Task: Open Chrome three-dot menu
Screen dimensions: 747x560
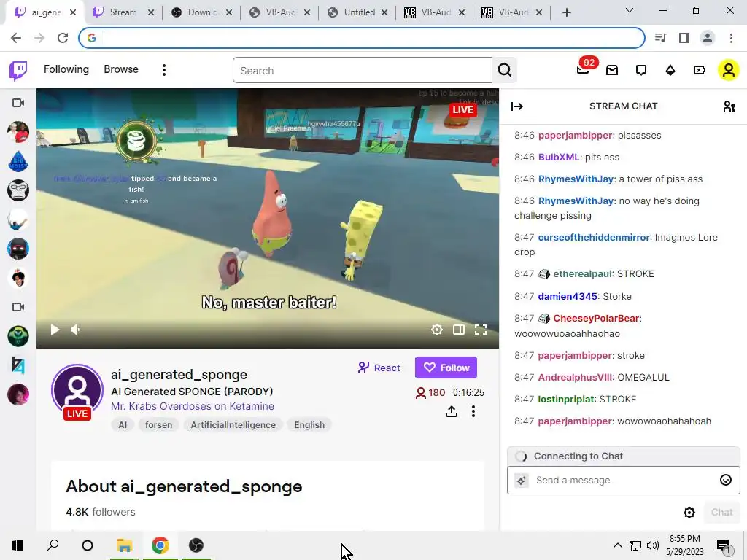Action: (731, 38)
